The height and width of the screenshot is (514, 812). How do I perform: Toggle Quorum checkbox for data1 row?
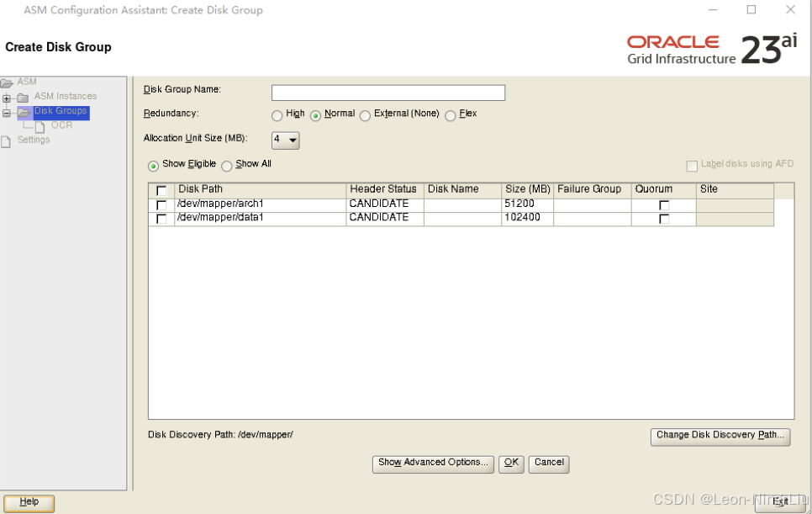(664, 219)
